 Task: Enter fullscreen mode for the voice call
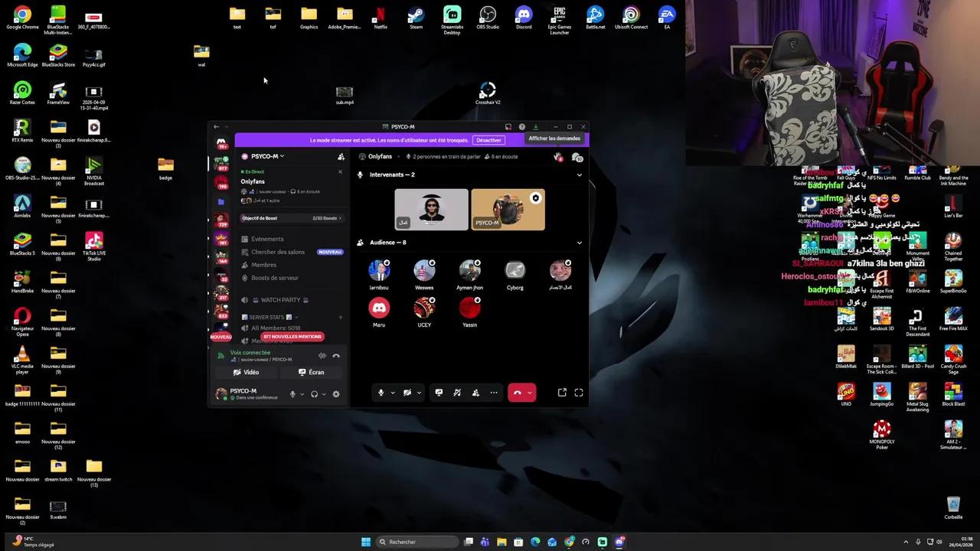click(x=579, y=393)
